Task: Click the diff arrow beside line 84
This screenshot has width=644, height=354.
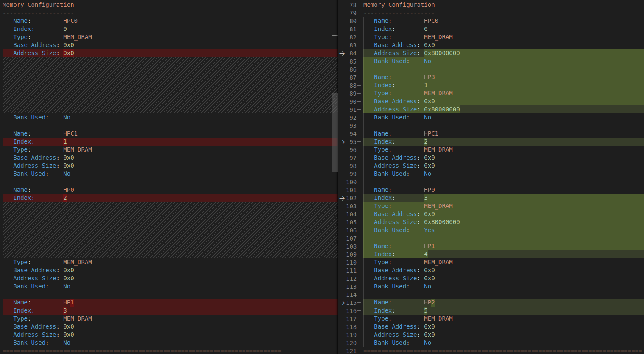Action: click(x=342, y=53)
